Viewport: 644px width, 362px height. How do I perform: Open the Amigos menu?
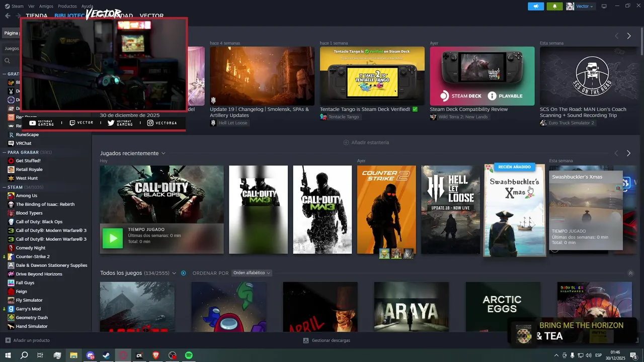pyautogui.click(x=46, y=6)
